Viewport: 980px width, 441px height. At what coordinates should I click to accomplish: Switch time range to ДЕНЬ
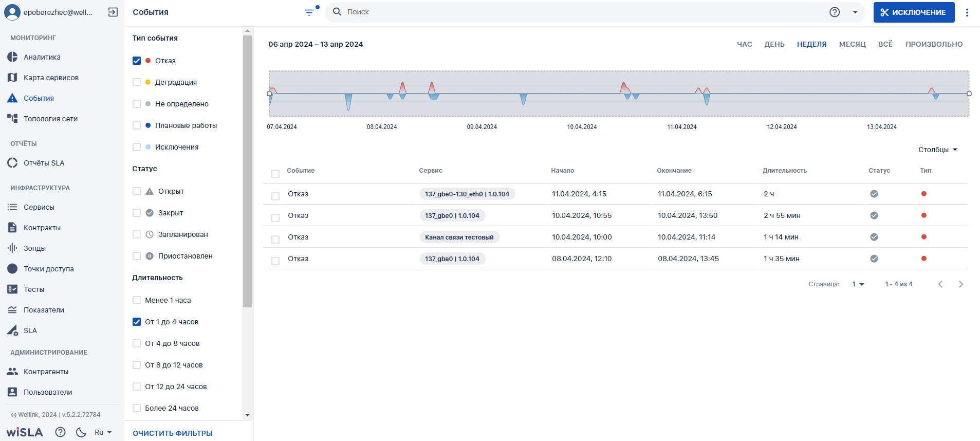[x=774, y=44]
